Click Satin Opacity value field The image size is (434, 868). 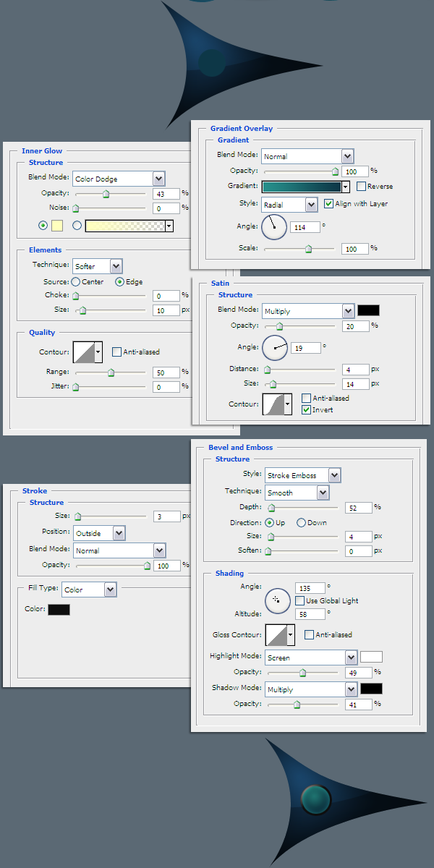click(x=357, y=326)
